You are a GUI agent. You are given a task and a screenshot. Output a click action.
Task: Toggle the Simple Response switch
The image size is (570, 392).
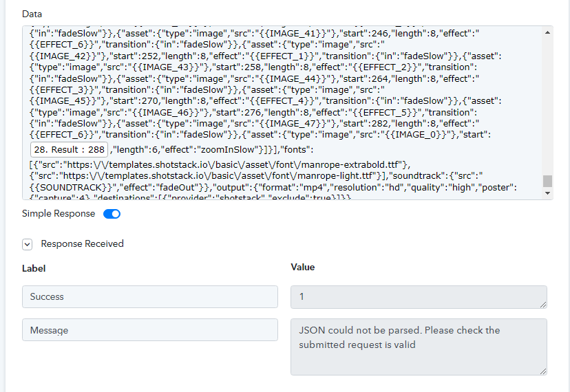pyautogui.click(x=112, y=214)
